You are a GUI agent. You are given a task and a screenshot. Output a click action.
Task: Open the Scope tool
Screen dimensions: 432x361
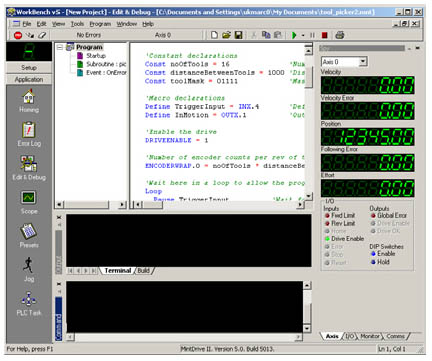[x=29, y=203]
